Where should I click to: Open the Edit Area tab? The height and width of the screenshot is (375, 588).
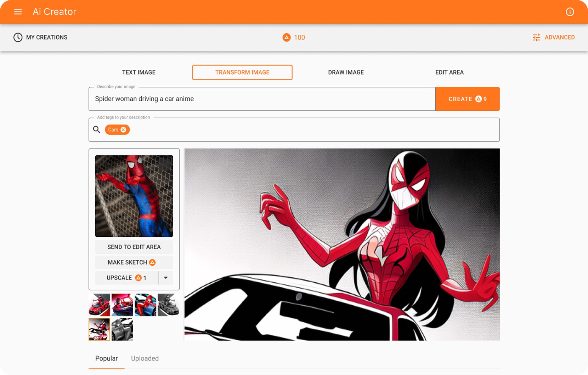tap(449, 73)
